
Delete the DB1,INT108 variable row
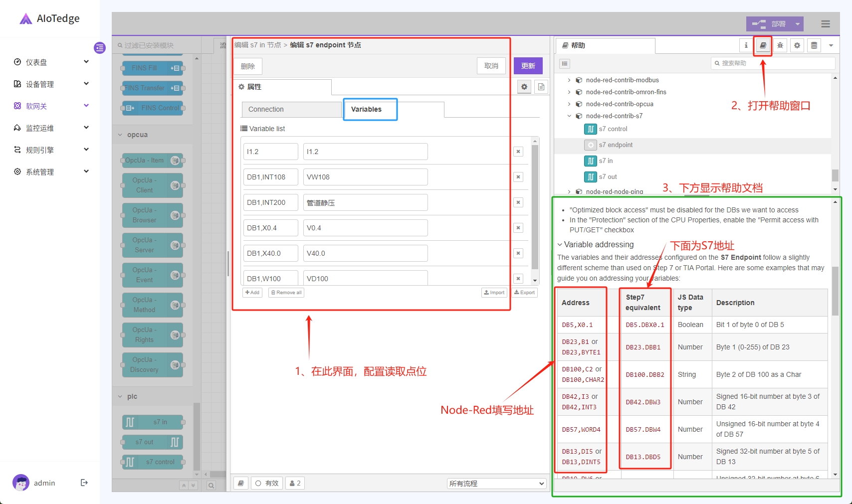pos(518,177)
